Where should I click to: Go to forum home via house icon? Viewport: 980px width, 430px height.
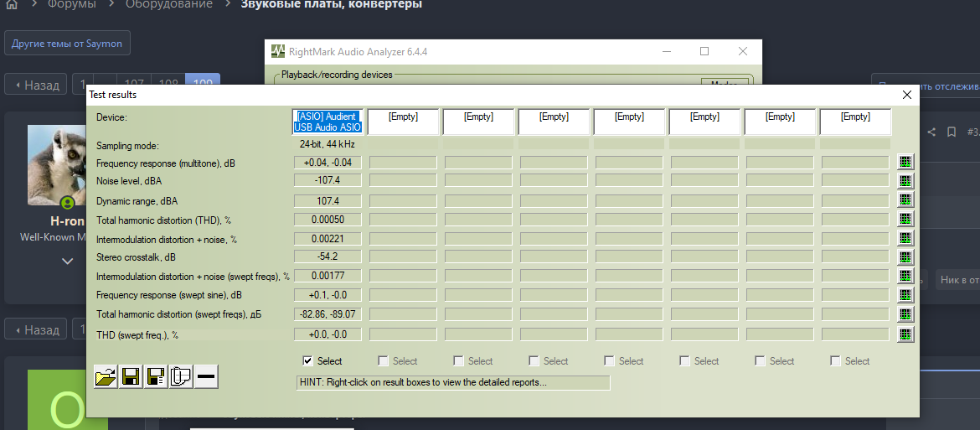[11, 4]
